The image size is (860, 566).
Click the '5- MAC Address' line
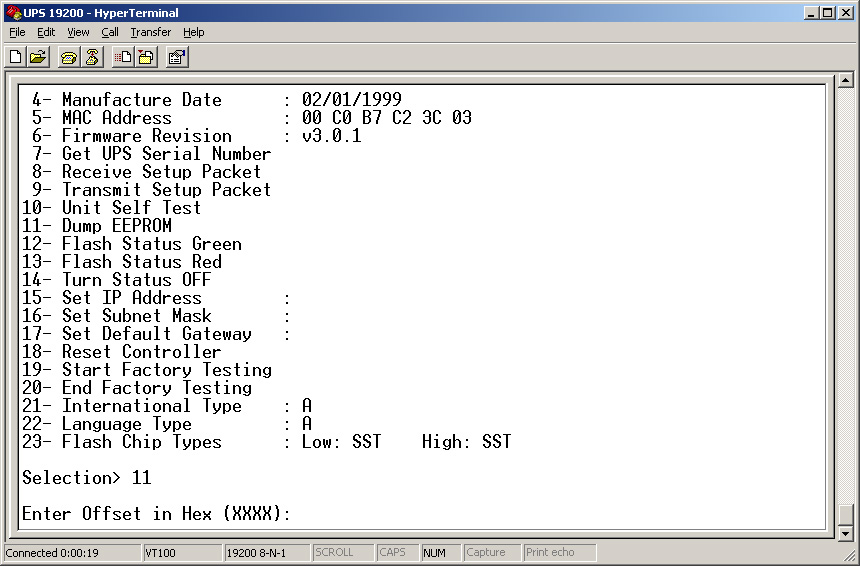pos(252,118)
